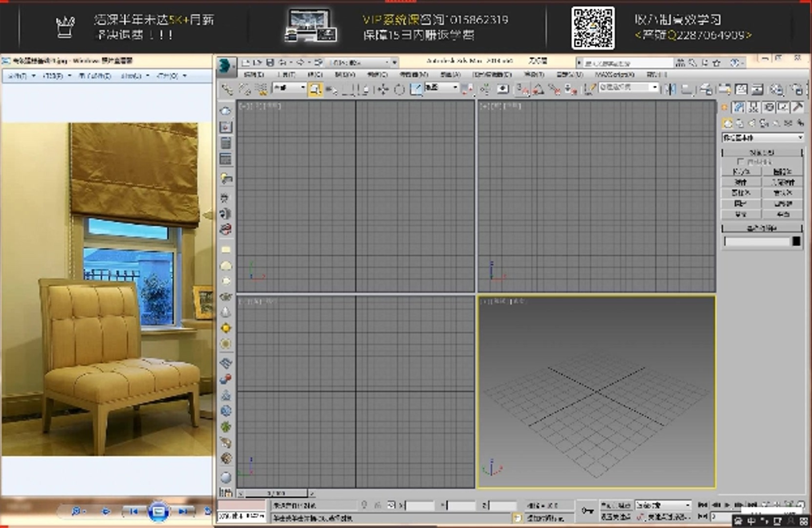Select the Shapes category icon
The image size is (812, 528).
[x=740, y=123]
